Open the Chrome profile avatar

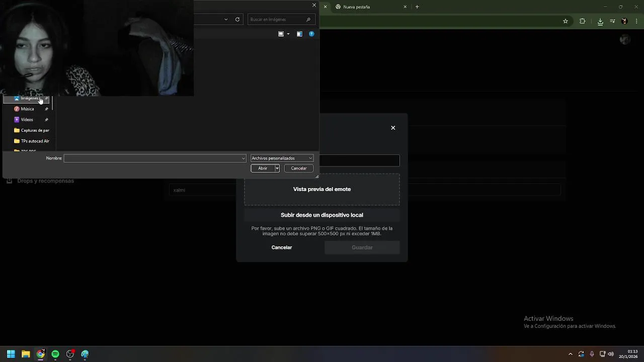624,21
